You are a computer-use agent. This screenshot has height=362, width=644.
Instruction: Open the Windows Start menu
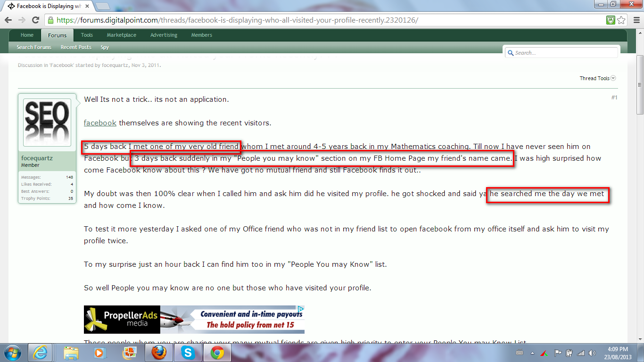12,353
